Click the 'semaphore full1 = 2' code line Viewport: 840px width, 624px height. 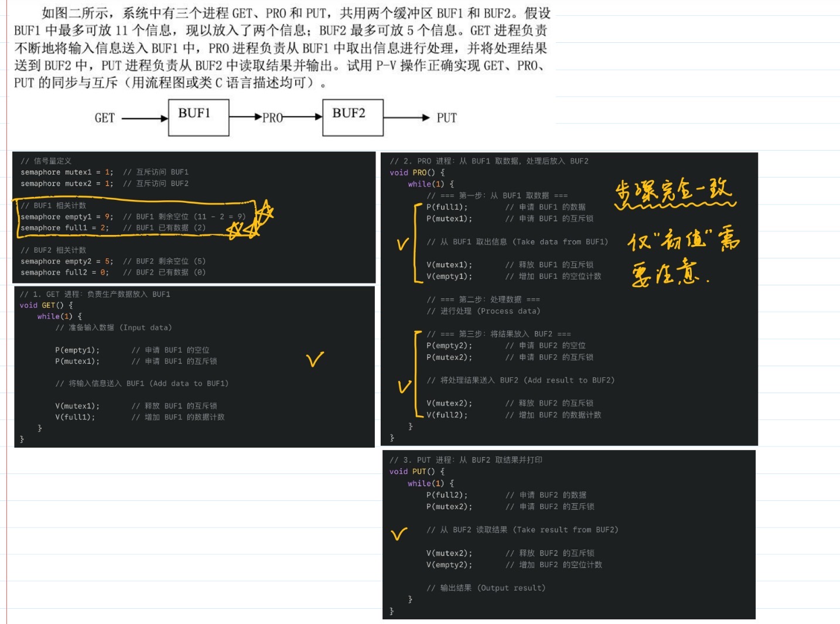pyautogui.click(x=64, y=228)
